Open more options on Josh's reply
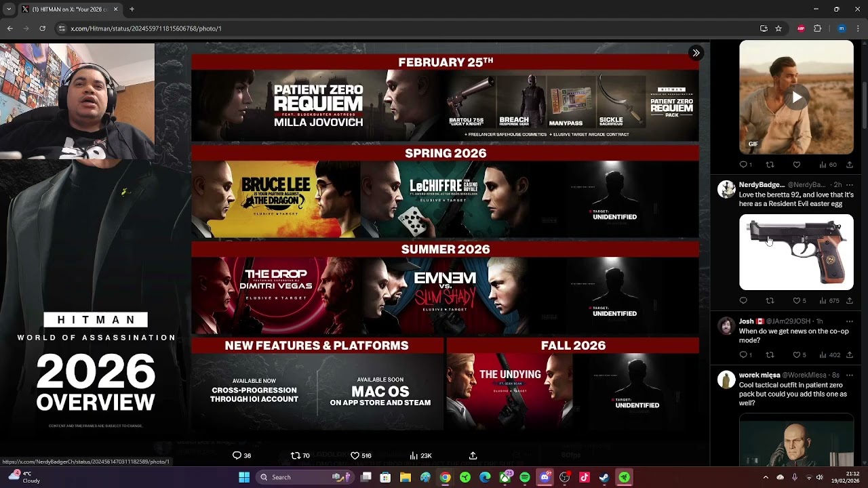The width and height of the screenshot is (868, 488). (x=849, y=321)
